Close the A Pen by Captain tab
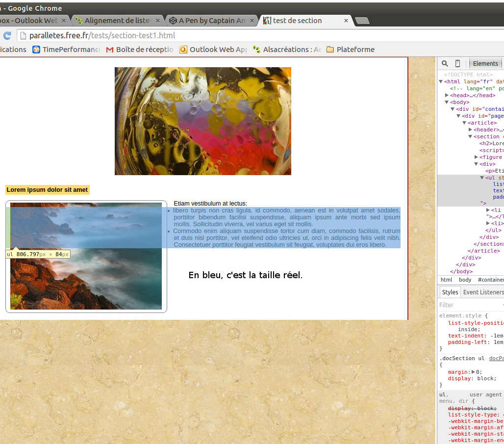 [x=252, y=21]
